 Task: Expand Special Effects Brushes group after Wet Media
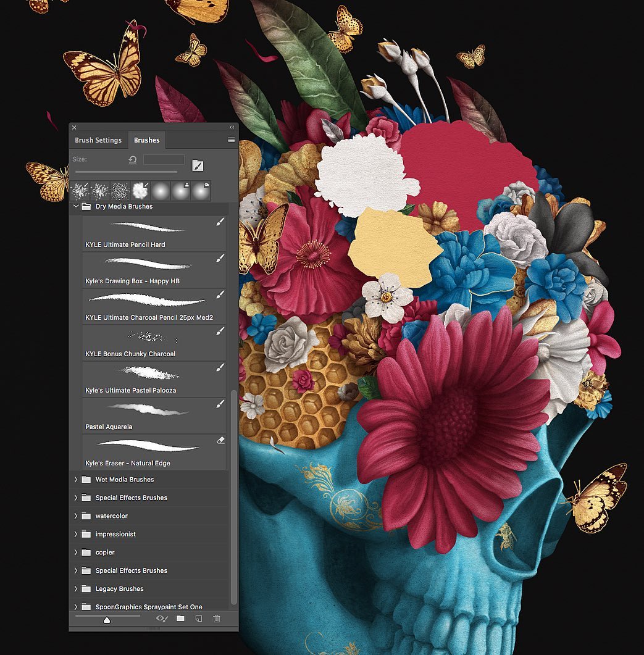[x=76, y=498]
